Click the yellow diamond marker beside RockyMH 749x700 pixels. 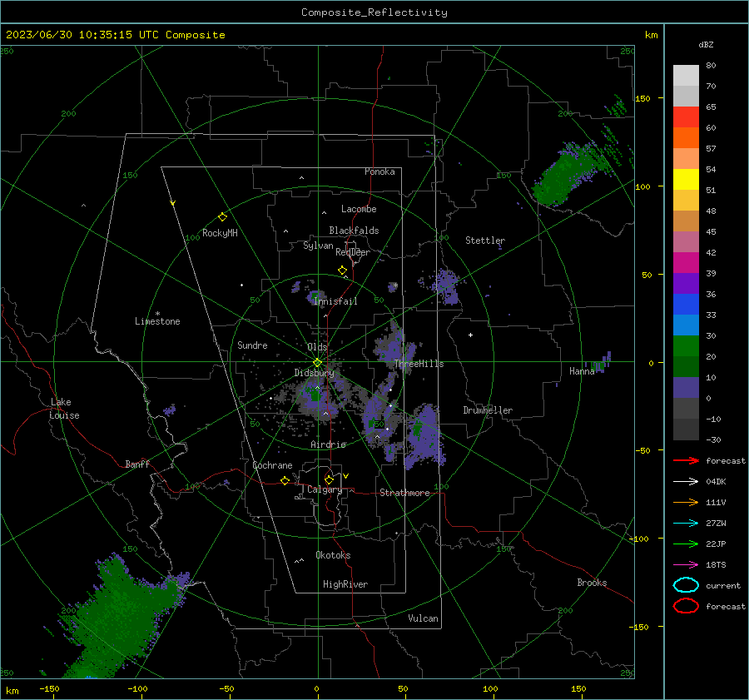click(x=222, y=217)
